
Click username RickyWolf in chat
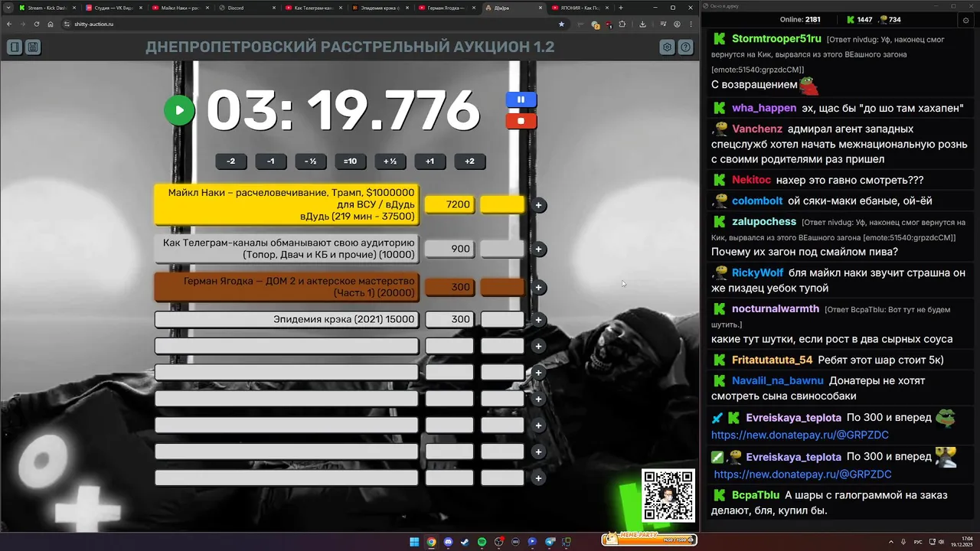[757, 272]
